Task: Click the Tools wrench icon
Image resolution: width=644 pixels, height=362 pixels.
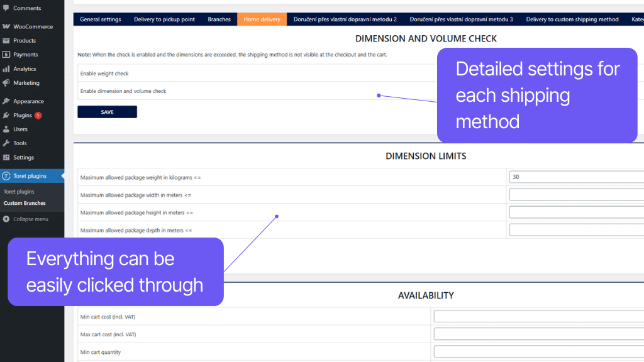Action: coord(6,143)
